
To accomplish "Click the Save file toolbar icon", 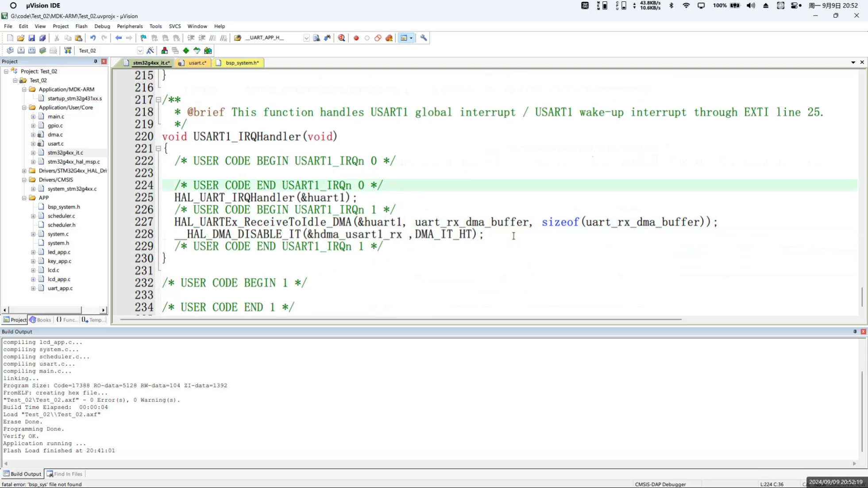I will point(31,38).
